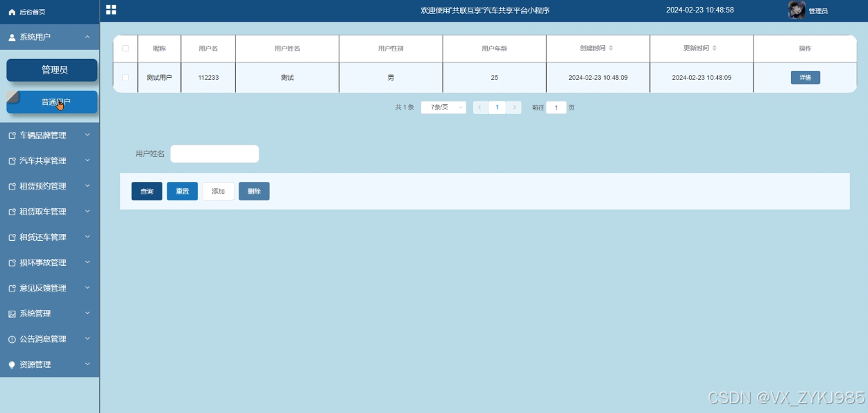
Task: Click the icon beside 租赁预约管理
Action: point(12,187)
